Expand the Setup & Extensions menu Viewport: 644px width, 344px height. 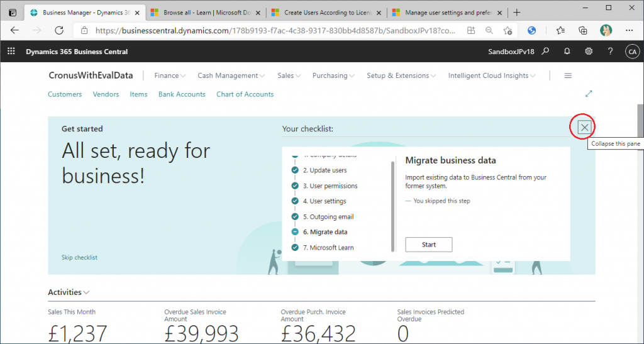click(x=401, y=75)
